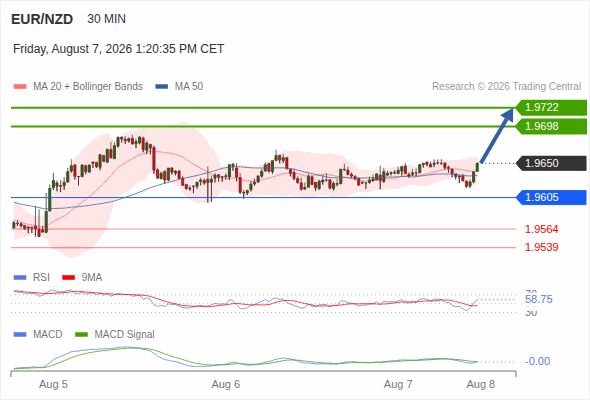Select the 1.9722 green resistance label
This screenshot has height=400, width=590.
(x=551, y=108)
